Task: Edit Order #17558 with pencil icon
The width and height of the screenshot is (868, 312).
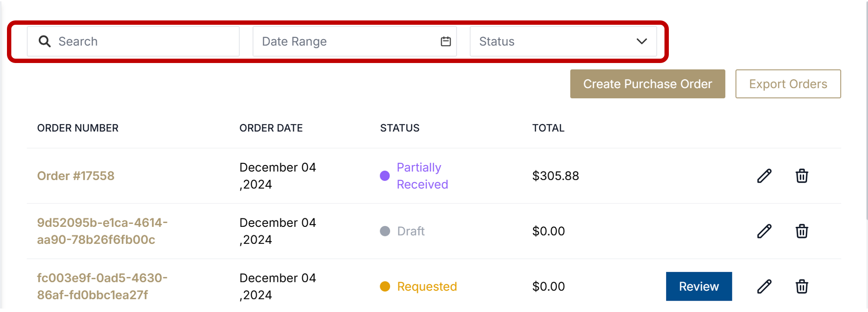Action: tap(764, 176)
